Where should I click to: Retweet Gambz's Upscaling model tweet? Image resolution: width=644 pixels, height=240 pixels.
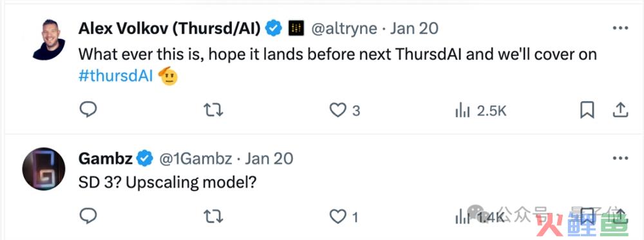click(x=214, y=217)
